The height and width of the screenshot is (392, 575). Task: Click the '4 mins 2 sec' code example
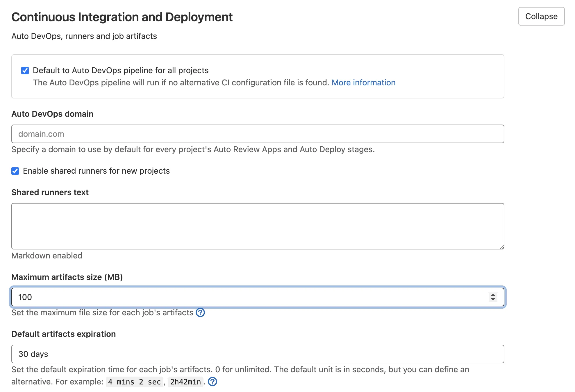click(x=134, y=382)
